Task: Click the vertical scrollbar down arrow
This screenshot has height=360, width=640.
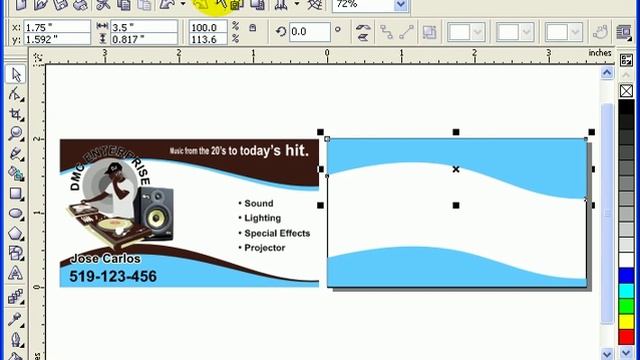Action: (x=607, y=353)
